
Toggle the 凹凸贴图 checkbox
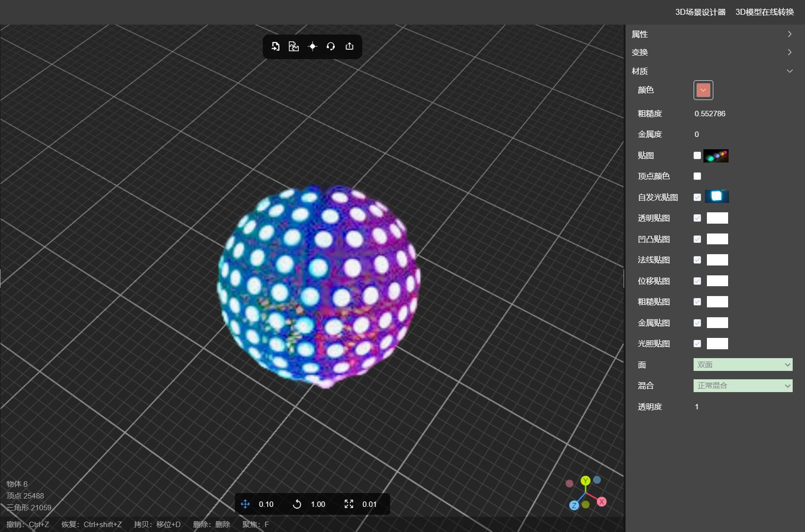[x=697, y=239]
